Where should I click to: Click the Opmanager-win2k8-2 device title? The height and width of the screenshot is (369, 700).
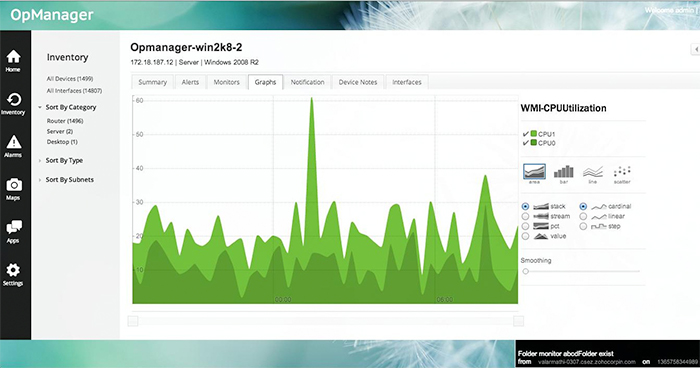(x=186, y=47)
